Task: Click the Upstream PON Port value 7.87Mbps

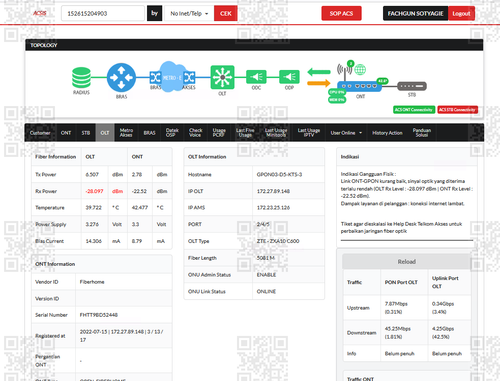Action: tap(396, 304)
